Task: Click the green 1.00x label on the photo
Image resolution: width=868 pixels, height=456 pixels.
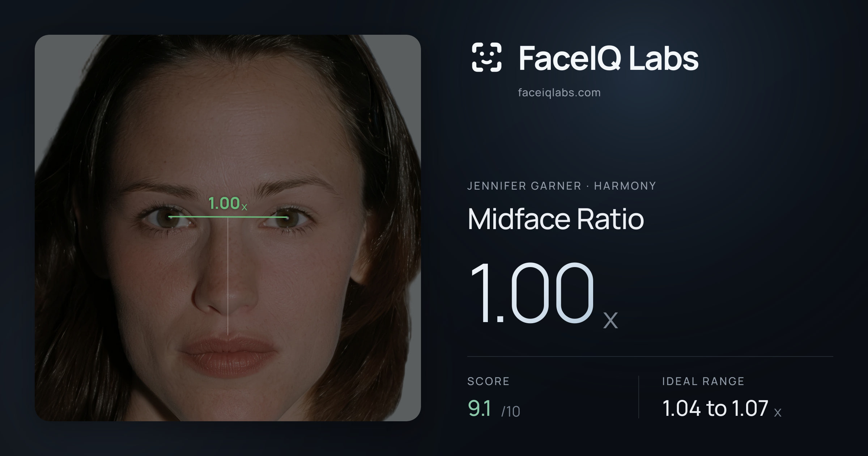Action: (228, 203)
